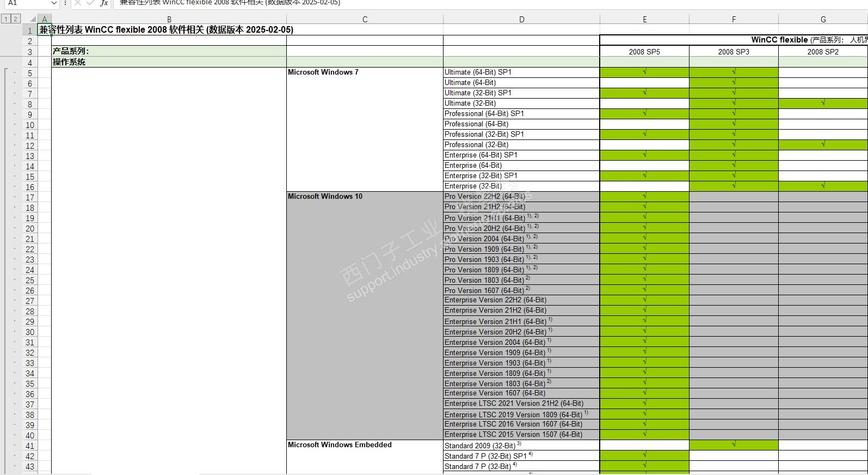Select row 4 header
Image resolution: width=868 pixels, height=475 pixels.
point(30,63)
